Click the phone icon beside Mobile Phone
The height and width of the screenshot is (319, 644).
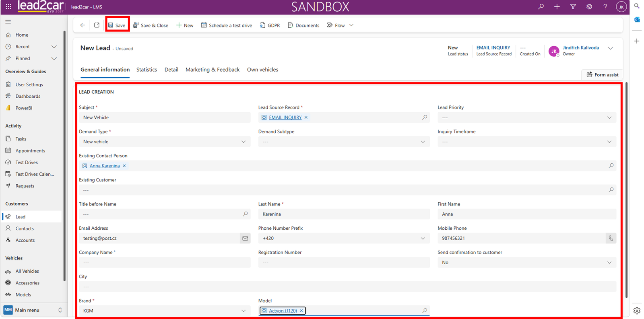(611, 238)
